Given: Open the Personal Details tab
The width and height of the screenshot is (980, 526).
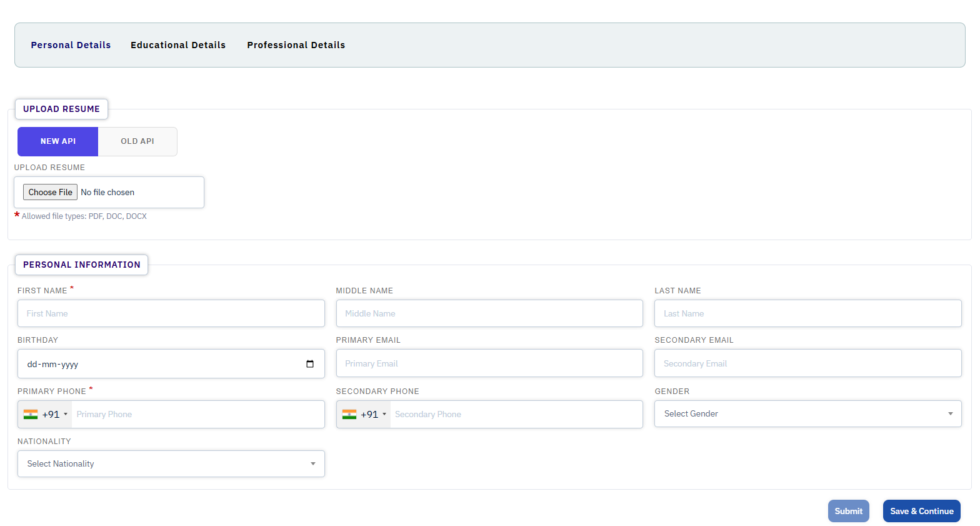Looking at the screenshot, I should (71, 45).
